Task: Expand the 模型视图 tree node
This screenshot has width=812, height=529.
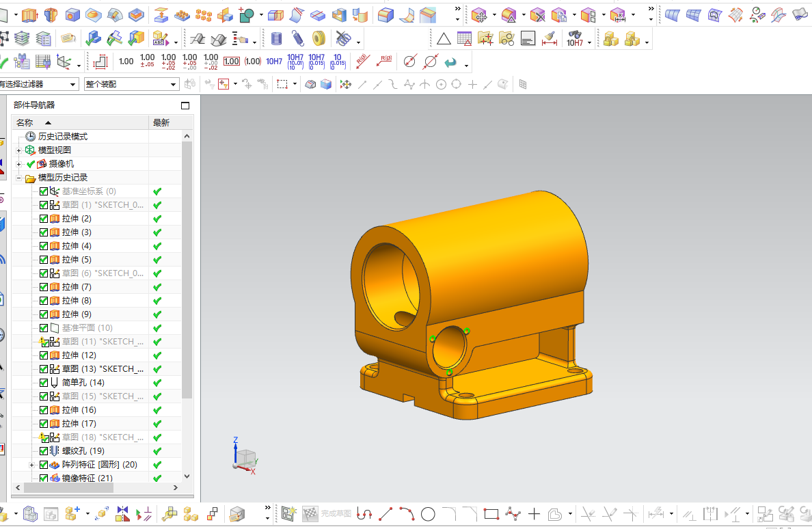Action: click(x=18, y=150)
